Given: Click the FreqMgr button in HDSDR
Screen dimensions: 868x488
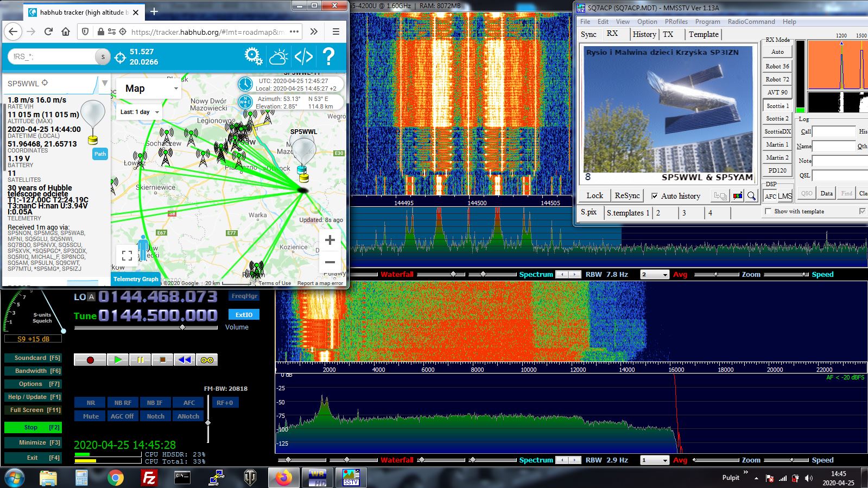Looking at the screenshot, I should pyautogui.click(x=244, y=296).
